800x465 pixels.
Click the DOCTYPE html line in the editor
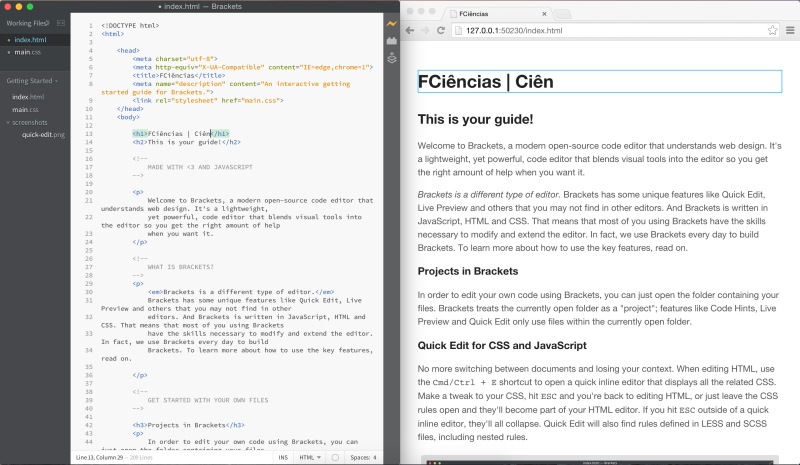click(130, 26)
